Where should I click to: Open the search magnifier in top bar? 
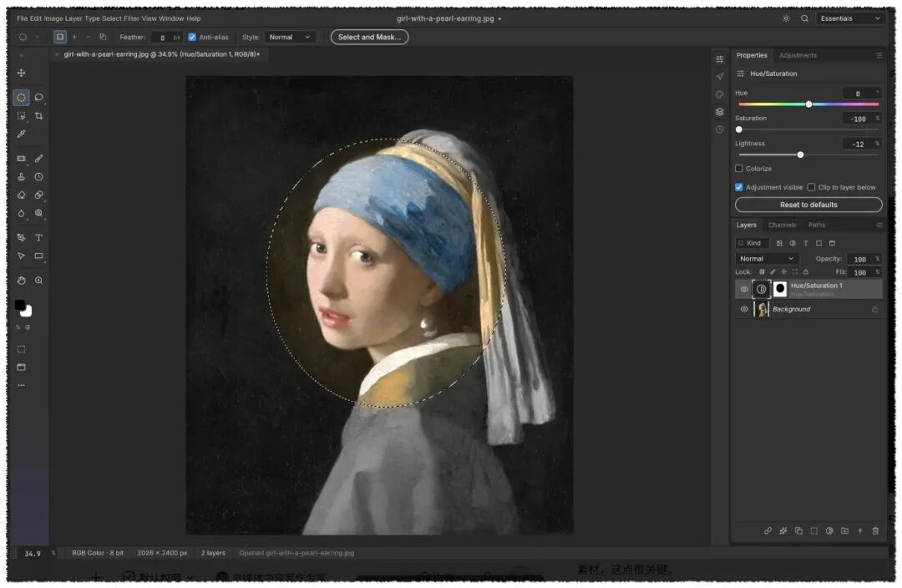[804, 18]
